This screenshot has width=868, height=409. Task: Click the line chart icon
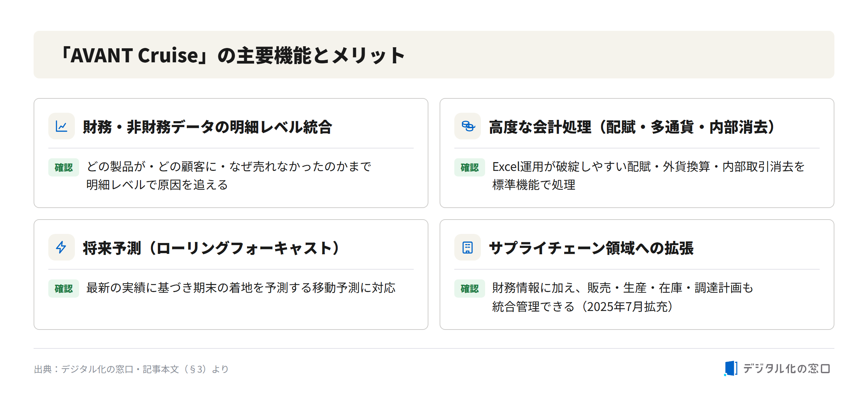click(62, 126)
